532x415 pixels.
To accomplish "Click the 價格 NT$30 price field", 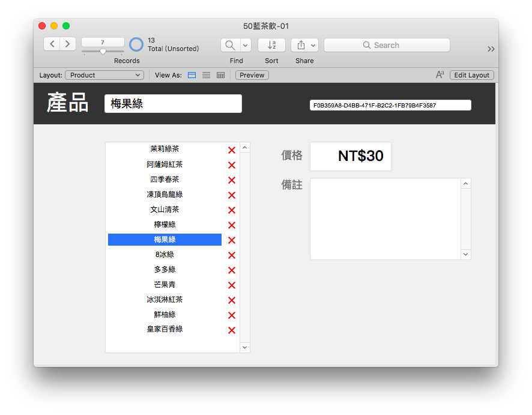I will coord(351,156).
